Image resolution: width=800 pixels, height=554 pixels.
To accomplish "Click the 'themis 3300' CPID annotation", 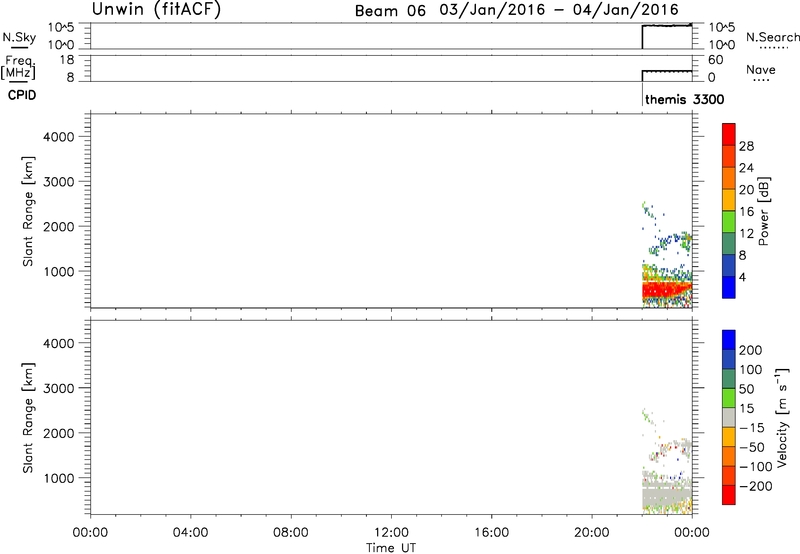I will tap(685, 99).
